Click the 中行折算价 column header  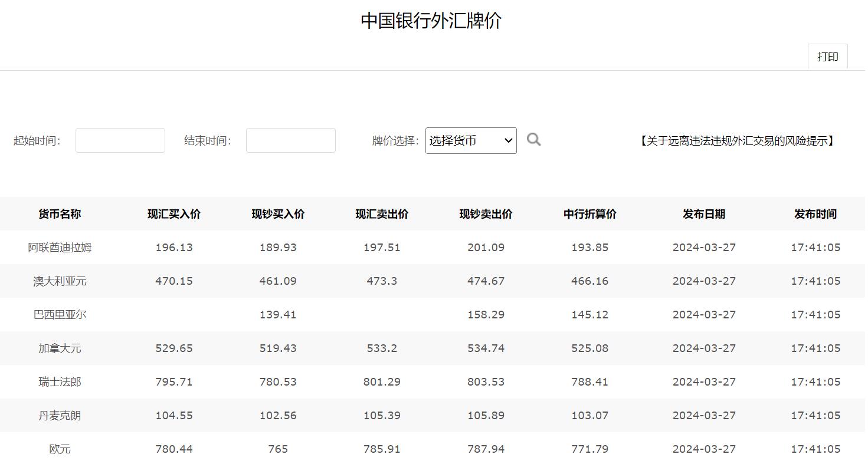click(590, 214)
